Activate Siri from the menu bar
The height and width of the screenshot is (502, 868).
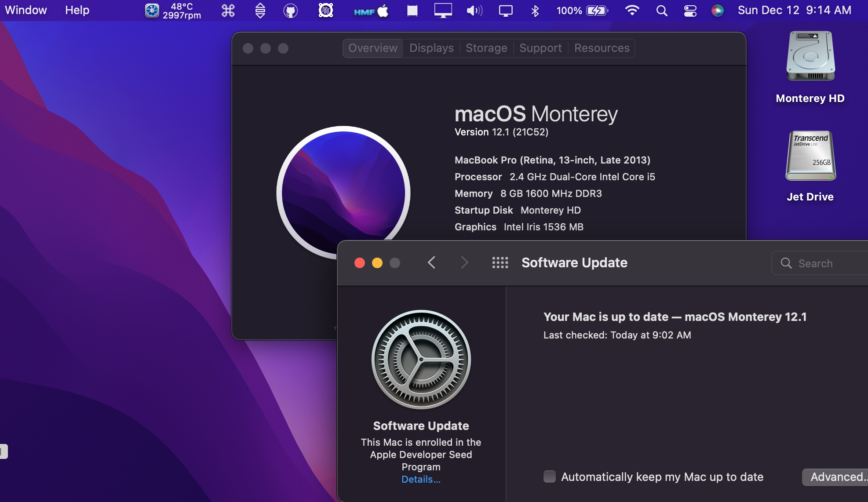(x=717, y=11)
